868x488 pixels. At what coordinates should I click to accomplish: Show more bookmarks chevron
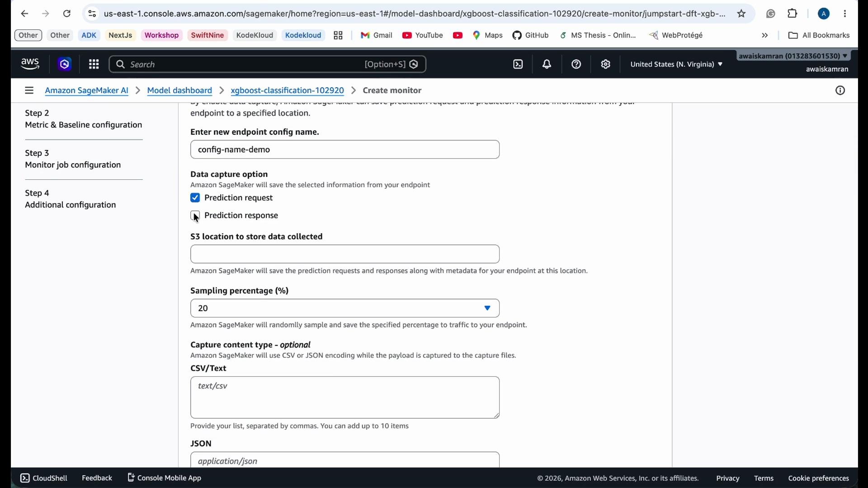[x=765, y=36]
